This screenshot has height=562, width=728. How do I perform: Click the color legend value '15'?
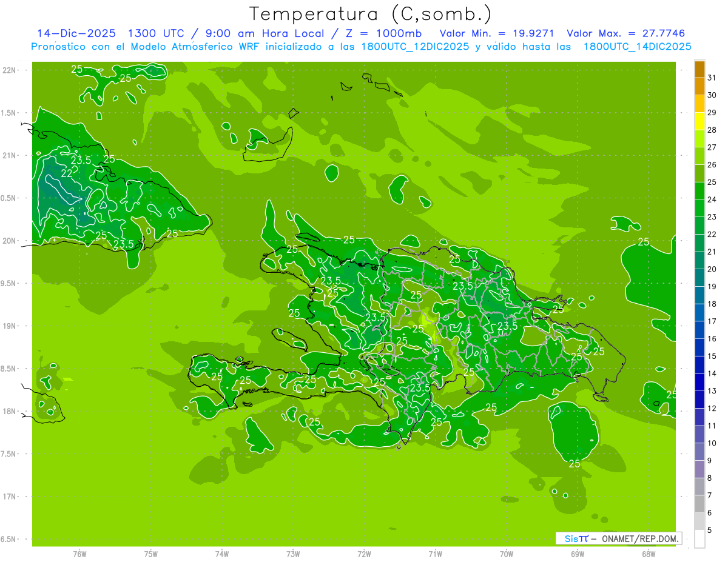(x=712, y=356)
